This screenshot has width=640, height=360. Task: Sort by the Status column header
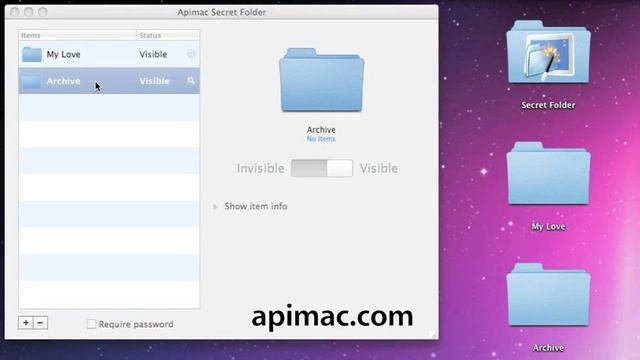point(168,36)
